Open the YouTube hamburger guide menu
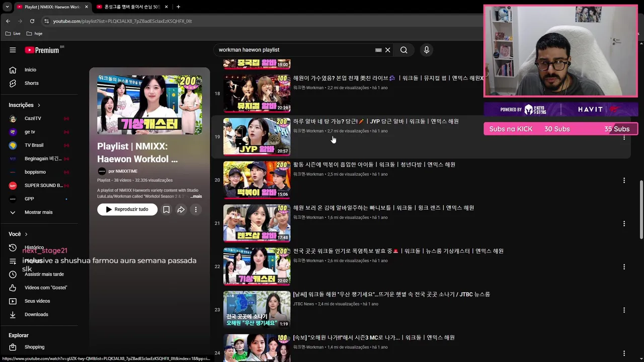644x362 pixels. [13, 50]
